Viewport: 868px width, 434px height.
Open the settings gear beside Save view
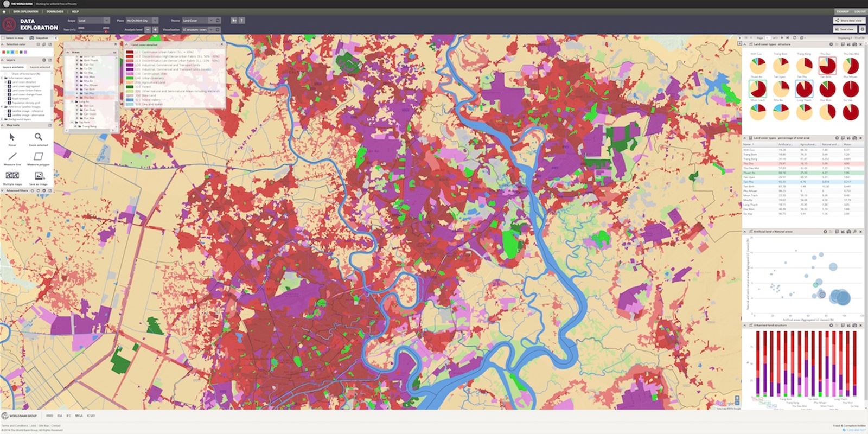tap(863, 29)
